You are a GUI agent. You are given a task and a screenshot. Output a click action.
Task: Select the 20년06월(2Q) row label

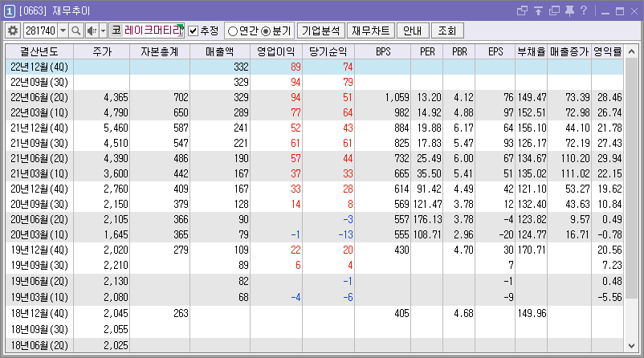39,220
